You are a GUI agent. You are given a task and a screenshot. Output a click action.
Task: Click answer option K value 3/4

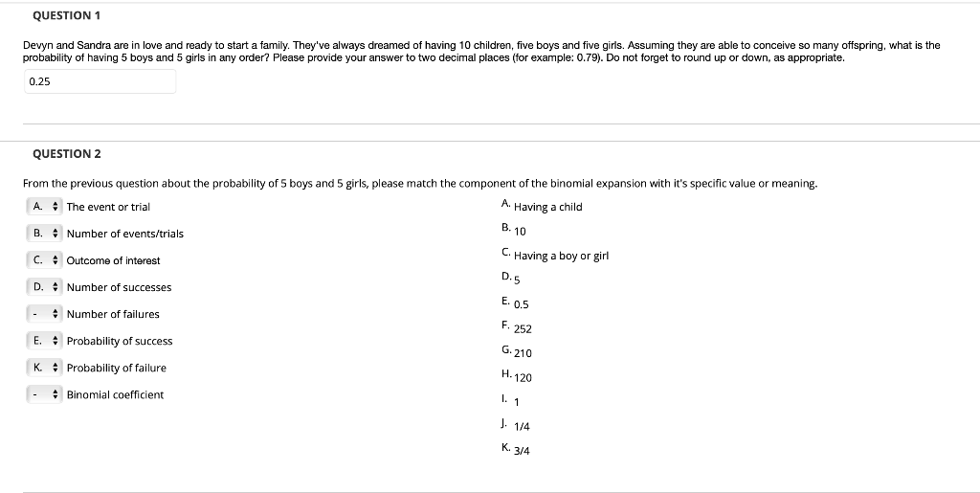click(522, 451)
